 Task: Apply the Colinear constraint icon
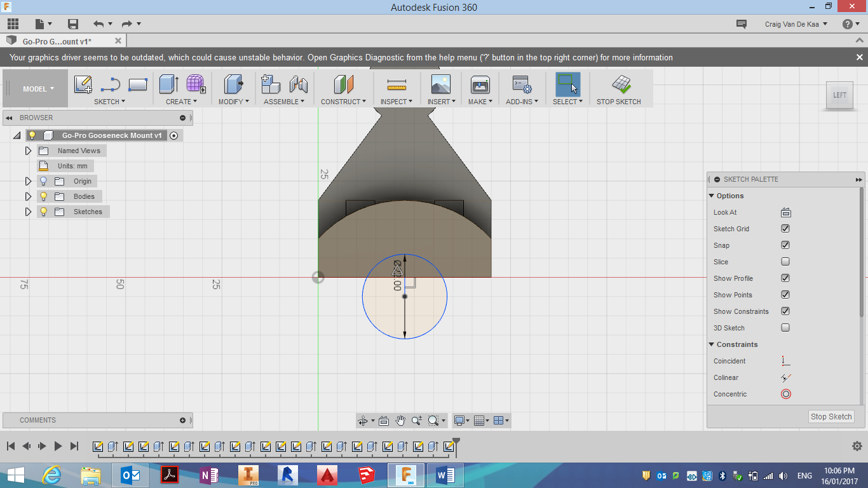[x=785, y=377]
